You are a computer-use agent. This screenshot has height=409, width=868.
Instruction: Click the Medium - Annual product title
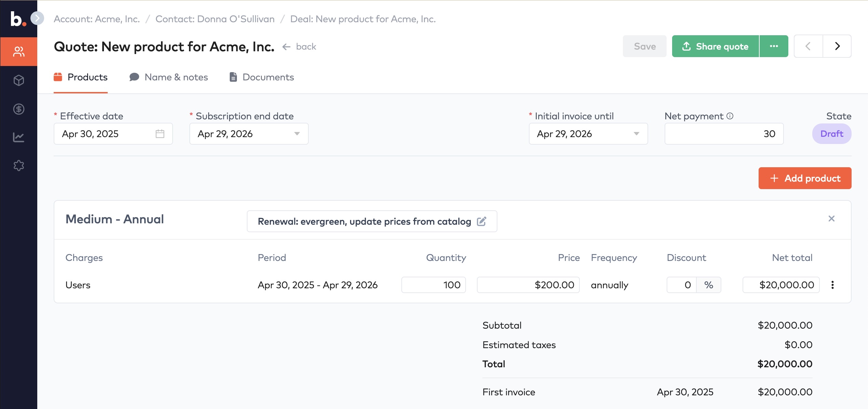tap(115, 219)
